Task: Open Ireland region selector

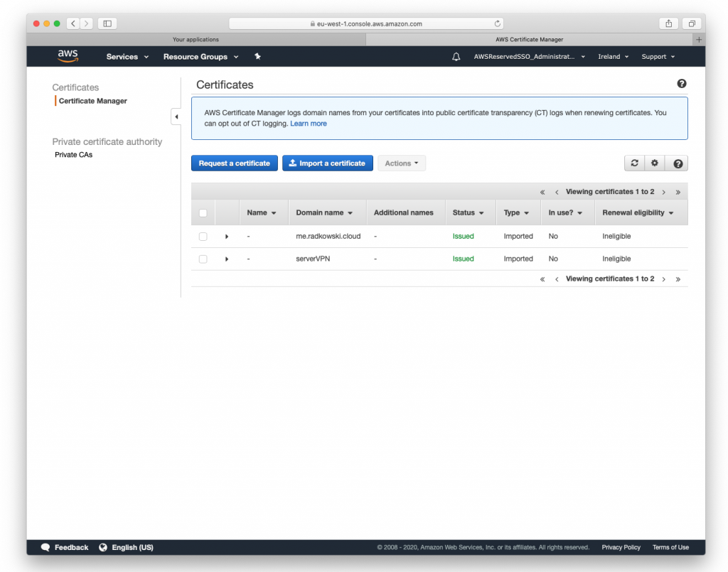Action: click(614, 57)
